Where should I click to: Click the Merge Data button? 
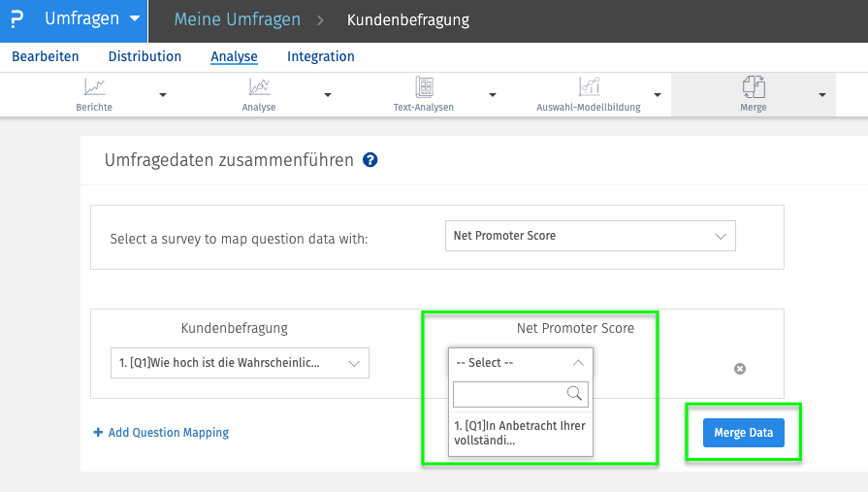click(x=744, y=433)
